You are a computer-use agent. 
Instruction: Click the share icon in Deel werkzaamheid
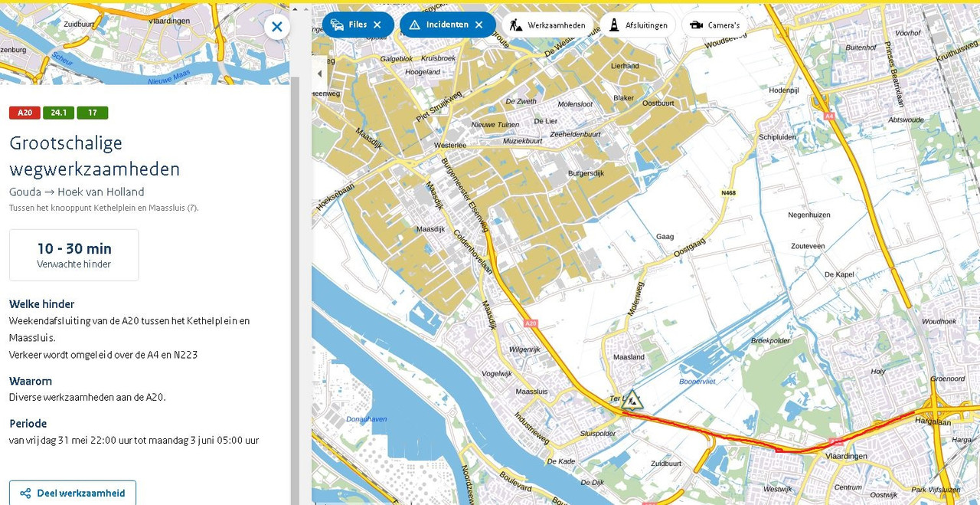click(25, 494)
